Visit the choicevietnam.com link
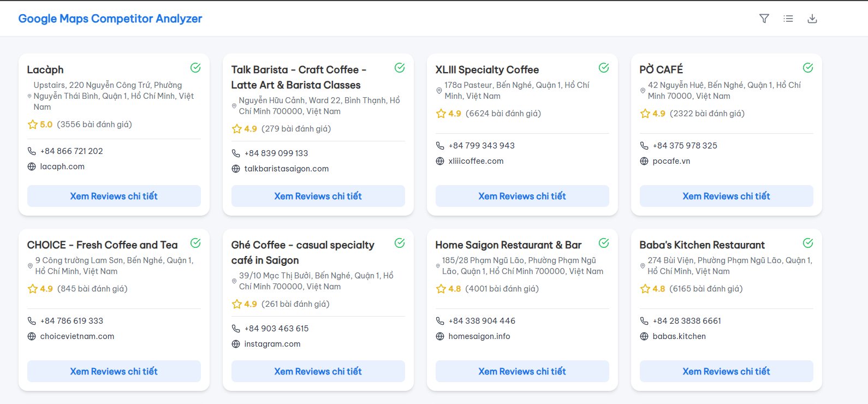Image resolution: width=868 pixels, height=404 pixels. 77,336
